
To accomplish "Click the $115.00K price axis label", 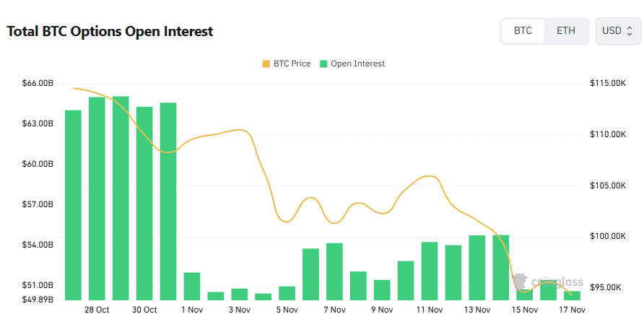I will pyautogui.click(x=609, y=84).
